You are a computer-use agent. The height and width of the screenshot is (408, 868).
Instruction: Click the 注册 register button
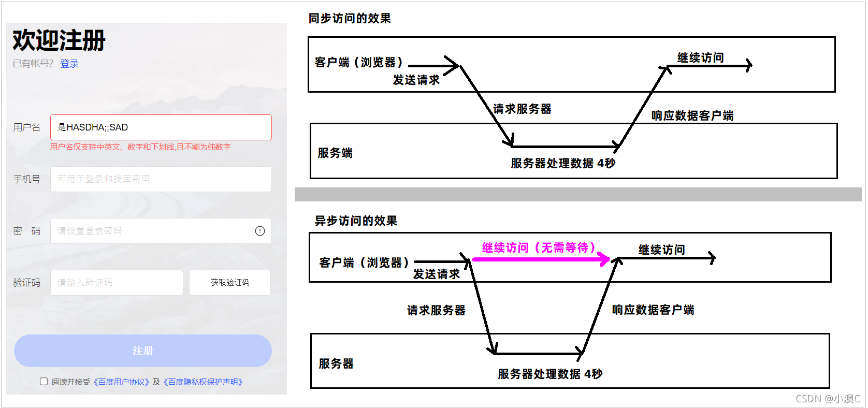143,351
